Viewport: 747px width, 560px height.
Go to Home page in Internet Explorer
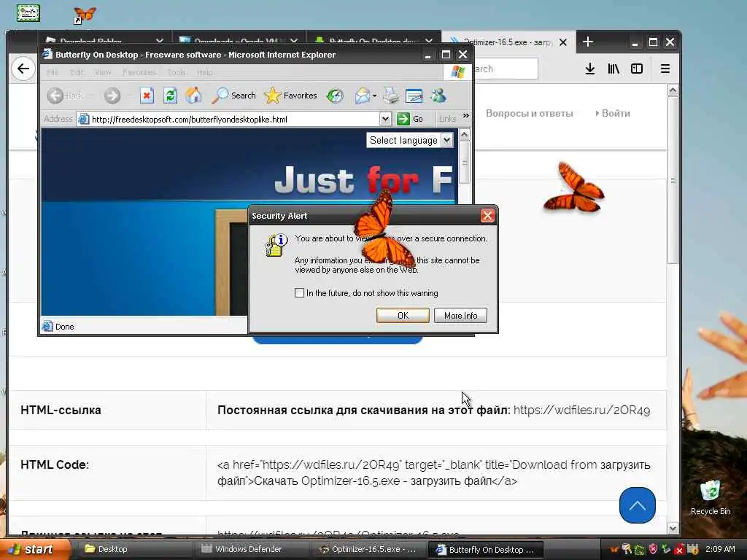click(193, 96)
